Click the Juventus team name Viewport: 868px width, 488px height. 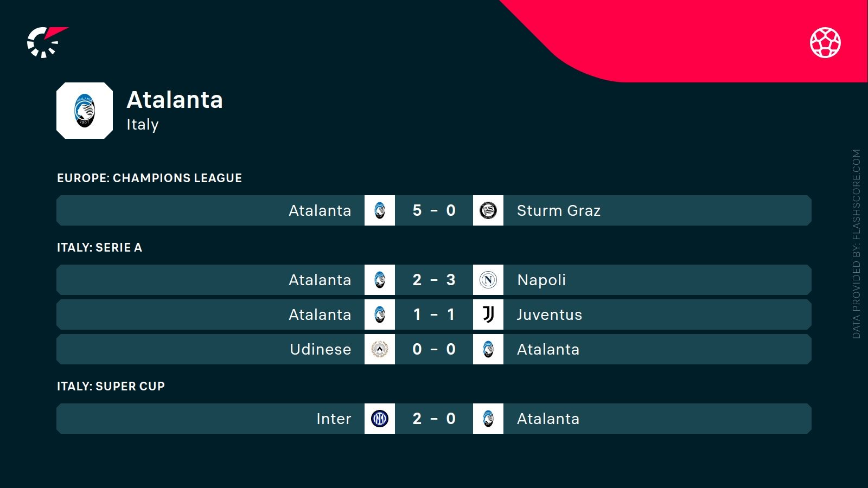click(549, 314)
